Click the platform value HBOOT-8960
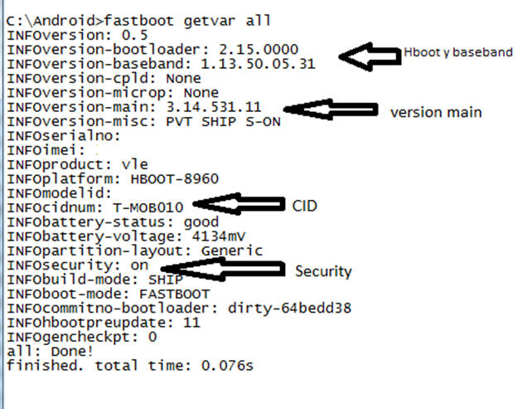 175,179
